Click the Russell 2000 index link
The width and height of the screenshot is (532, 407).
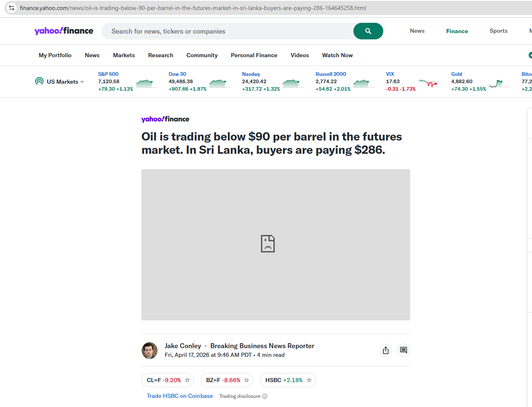[331, 74]
